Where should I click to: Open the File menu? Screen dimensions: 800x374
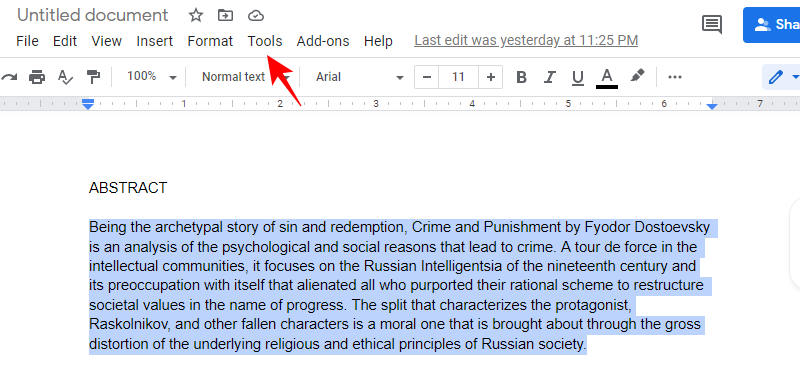click(28, 41)
